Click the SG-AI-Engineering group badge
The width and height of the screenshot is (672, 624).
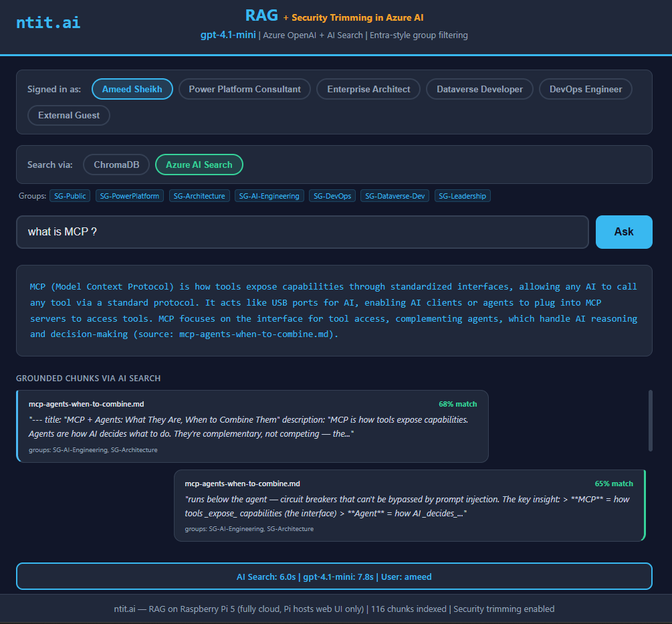click(269, 196)
